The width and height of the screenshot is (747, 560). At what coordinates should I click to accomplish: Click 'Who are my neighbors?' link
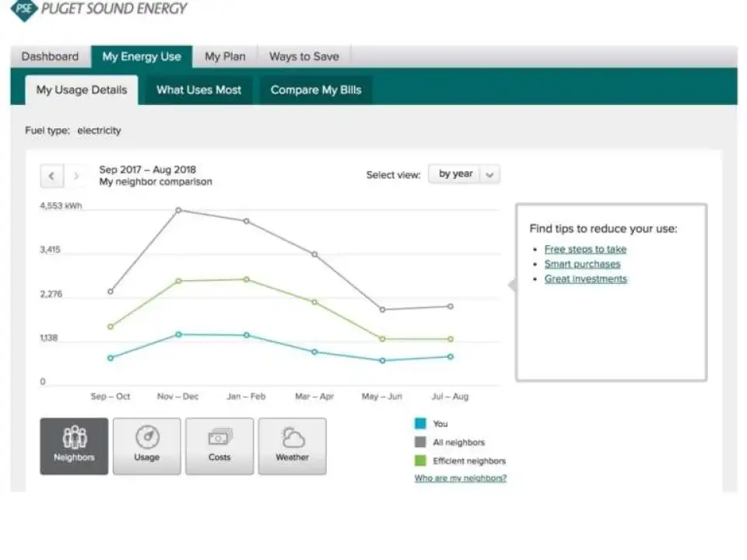[460, 478]
